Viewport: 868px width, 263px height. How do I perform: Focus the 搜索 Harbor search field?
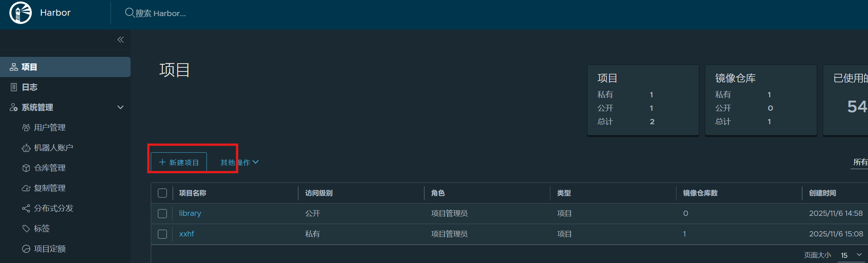(x=161, y=13)
